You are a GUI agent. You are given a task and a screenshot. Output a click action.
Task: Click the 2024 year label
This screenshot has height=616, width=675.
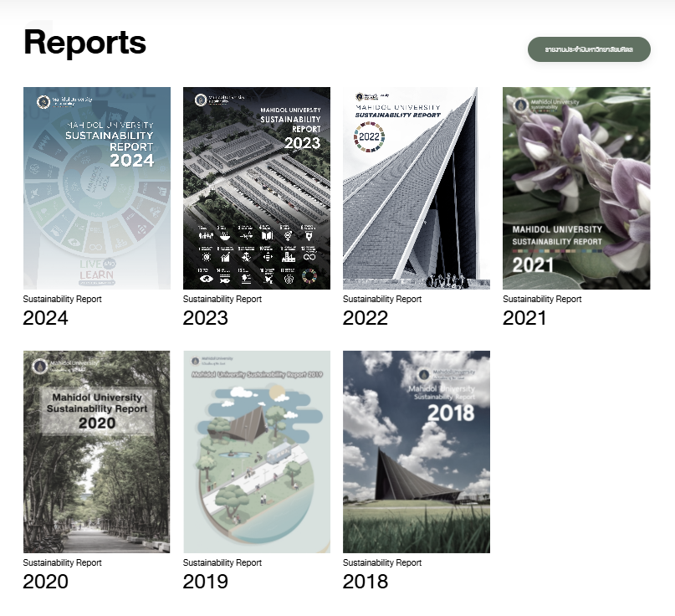pos(45,318)
